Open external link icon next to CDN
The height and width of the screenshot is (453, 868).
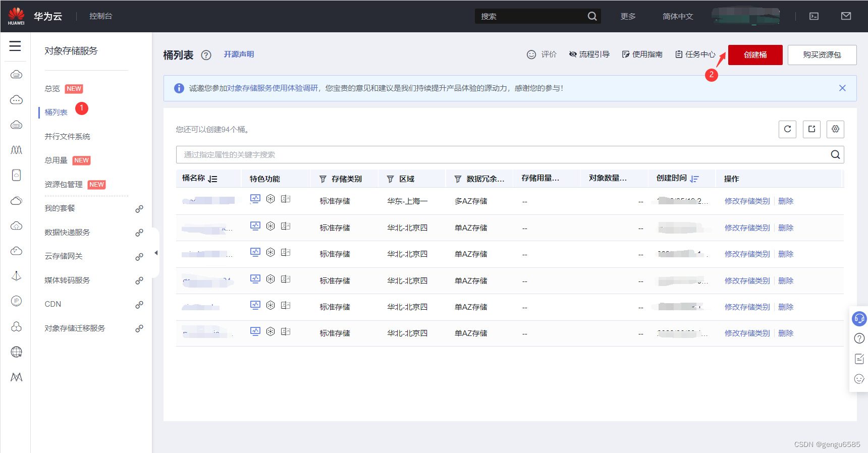(x=139, y=305)
